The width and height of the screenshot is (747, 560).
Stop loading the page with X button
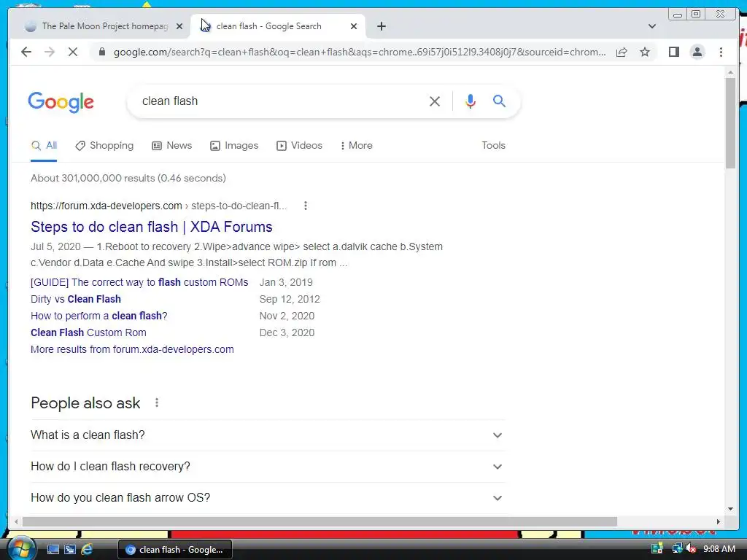click(x=73, y=52)
